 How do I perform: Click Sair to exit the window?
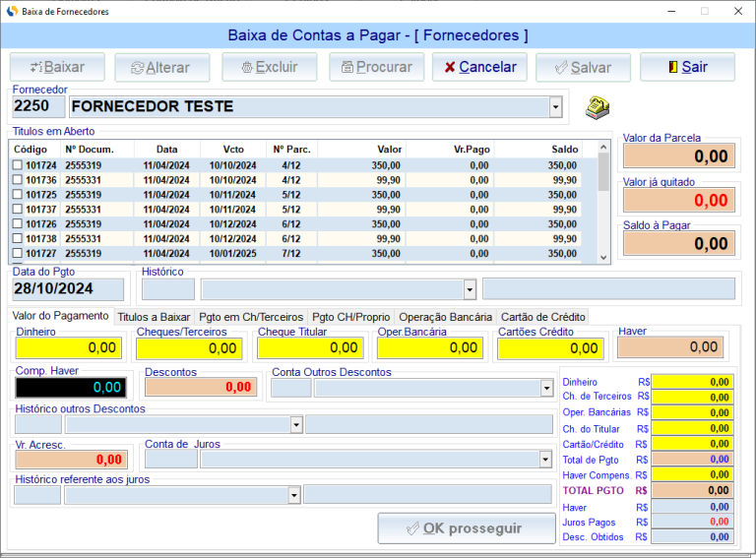pyautogui.click(x=687, y=67)
